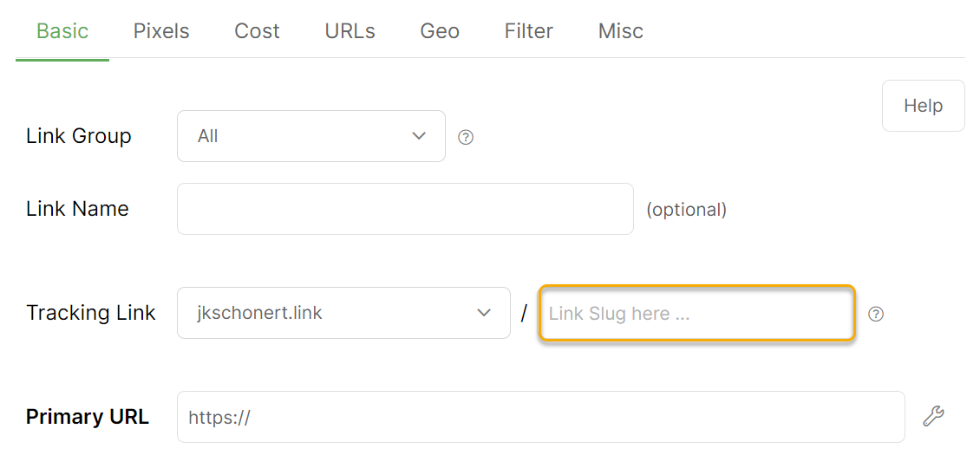
Task: Switch to the Basic tab
Action: pyautogui.click(x=62, y=32)
